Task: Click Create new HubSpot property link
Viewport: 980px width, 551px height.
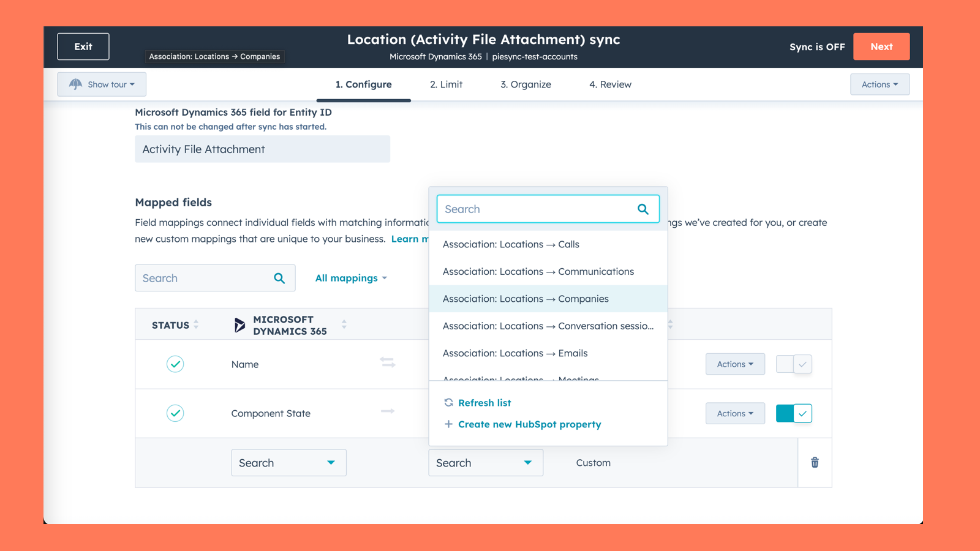Action: click(x=529, y=424)
